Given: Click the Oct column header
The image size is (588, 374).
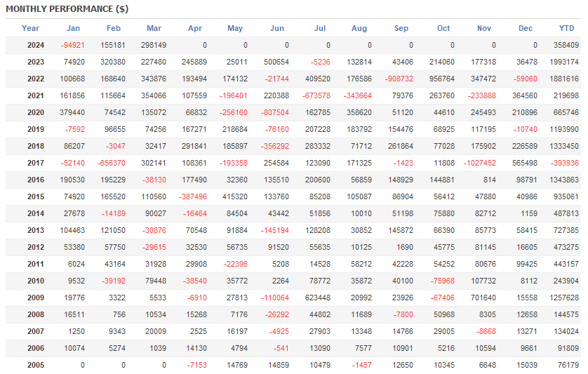Looking at the screenshot, I should (x=443, y=28).
